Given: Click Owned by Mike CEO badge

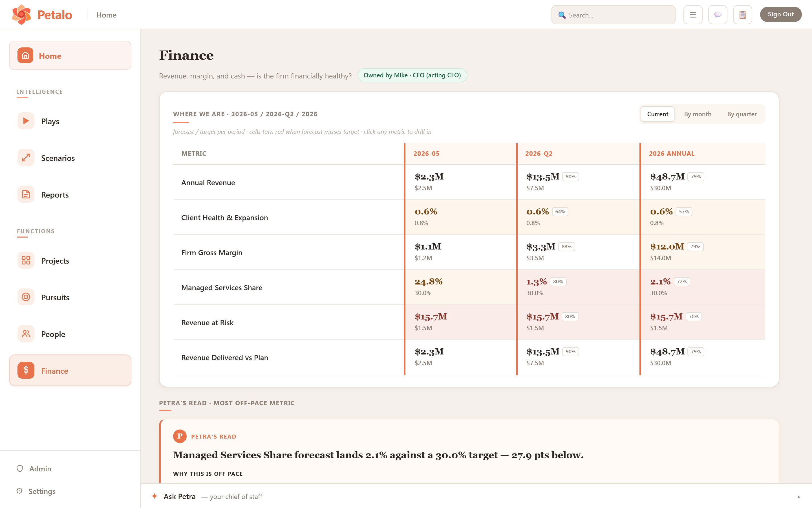Looking at the screenshot, I should (412, 75).
